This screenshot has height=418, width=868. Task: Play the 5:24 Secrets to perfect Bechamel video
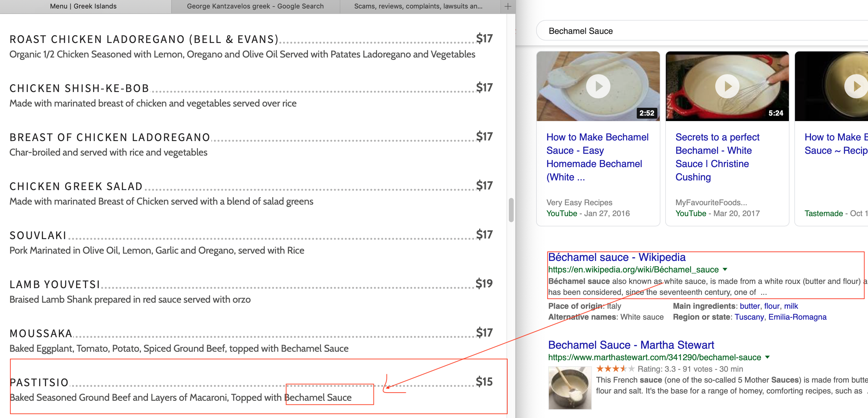coord(727,86)
